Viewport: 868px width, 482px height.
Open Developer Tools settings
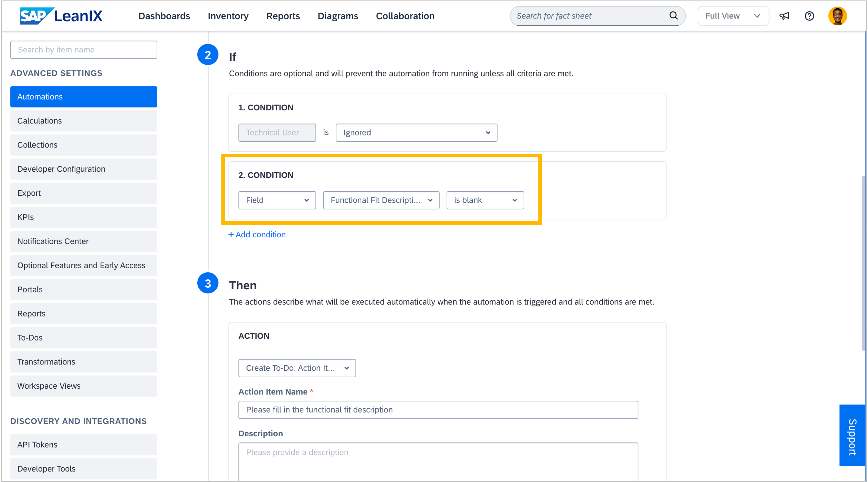pos(84,468)
